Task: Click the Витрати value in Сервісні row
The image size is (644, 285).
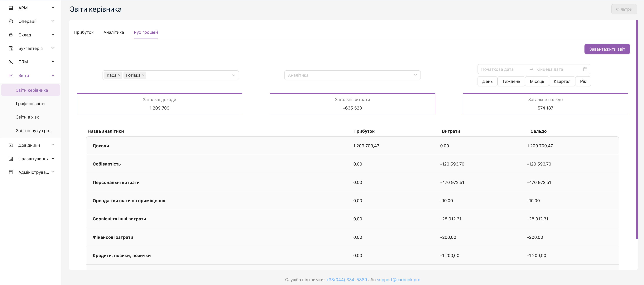Action: (450, 219)
